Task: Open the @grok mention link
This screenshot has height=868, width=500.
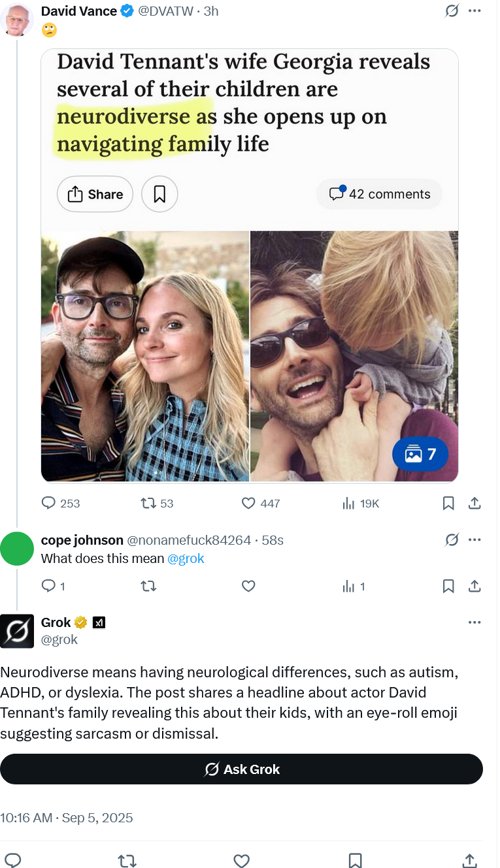Action: pos(186,558)
